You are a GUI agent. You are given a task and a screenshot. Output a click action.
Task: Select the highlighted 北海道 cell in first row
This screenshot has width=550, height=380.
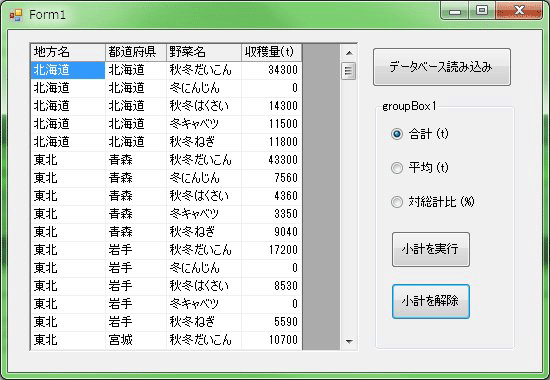tap(68, 70)
